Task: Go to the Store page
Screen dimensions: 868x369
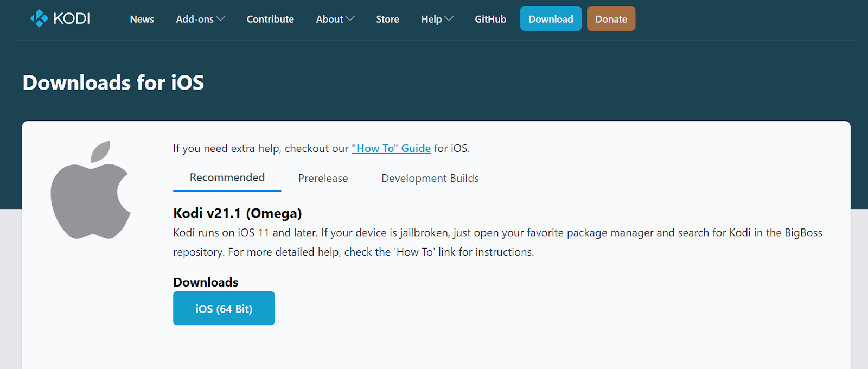Action: pos(388,19)
